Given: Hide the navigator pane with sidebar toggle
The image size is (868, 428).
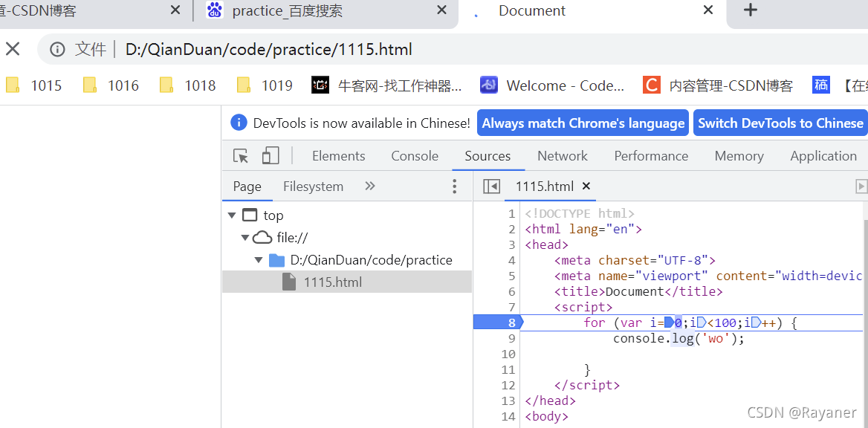Looking at the screenshot, I should coord(491,187).
